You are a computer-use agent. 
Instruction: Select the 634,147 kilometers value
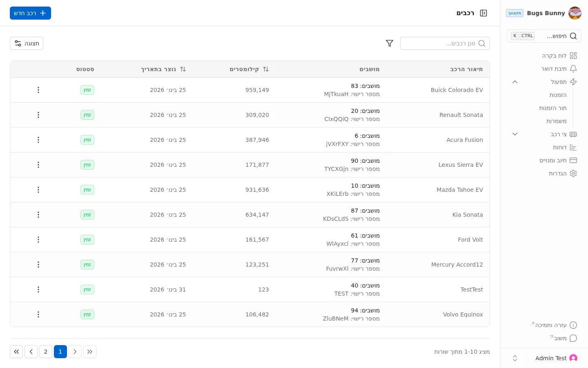click(257, 215)
